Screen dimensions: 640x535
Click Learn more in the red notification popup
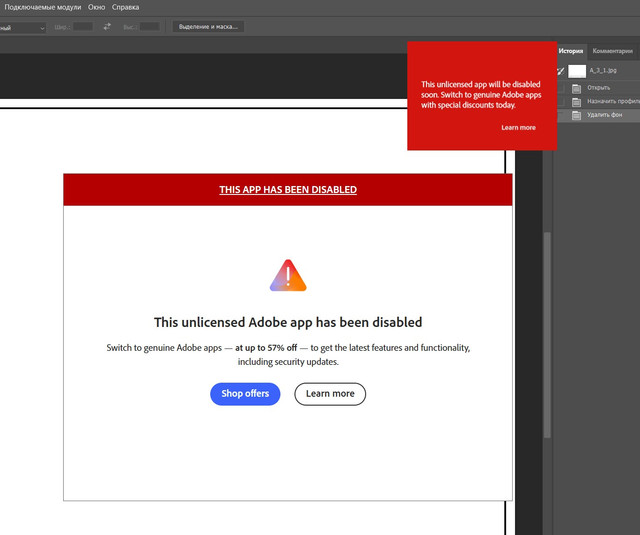click(518, 127)
